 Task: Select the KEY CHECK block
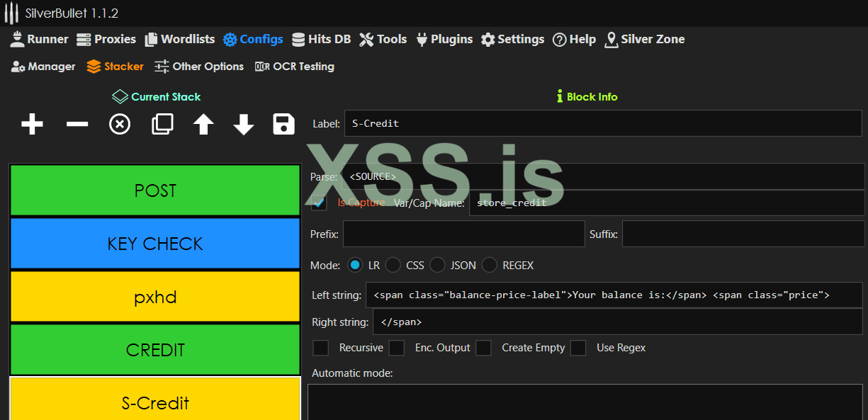(x=155, y=244)
